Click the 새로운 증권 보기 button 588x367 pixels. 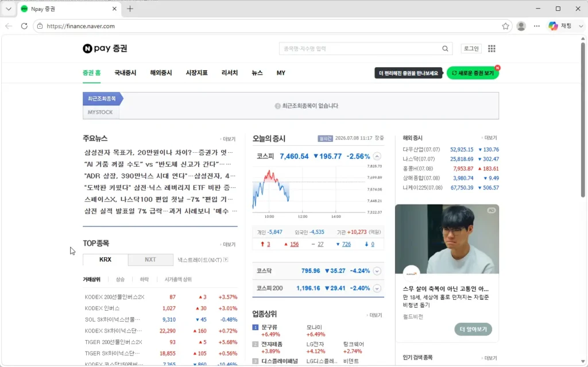tap(473, 73)
